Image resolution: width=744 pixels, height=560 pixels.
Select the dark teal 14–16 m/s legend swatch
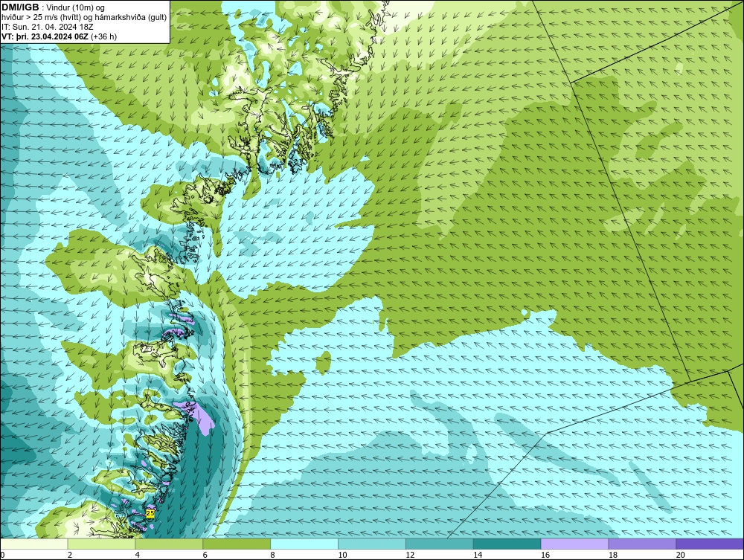(x=507, y=544)
